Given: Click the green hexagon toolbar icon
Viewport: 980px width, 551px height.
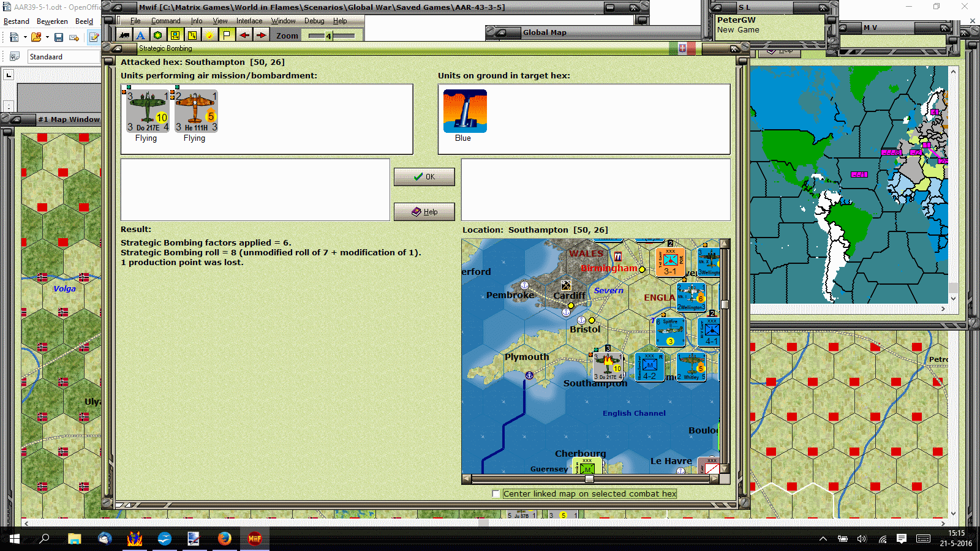Looking at the screenshot, I should click(x=157, y=35).
